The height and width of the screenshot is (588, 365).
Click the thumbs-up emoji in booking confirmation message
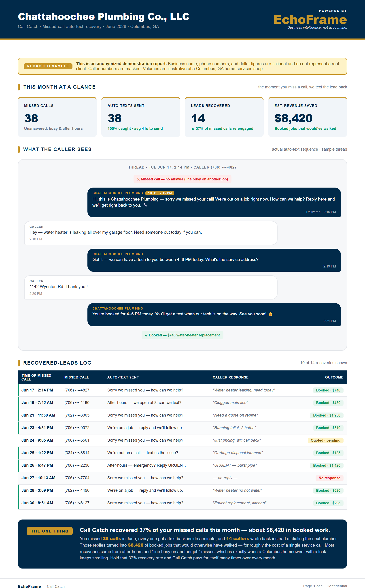[x=270, y=314]
